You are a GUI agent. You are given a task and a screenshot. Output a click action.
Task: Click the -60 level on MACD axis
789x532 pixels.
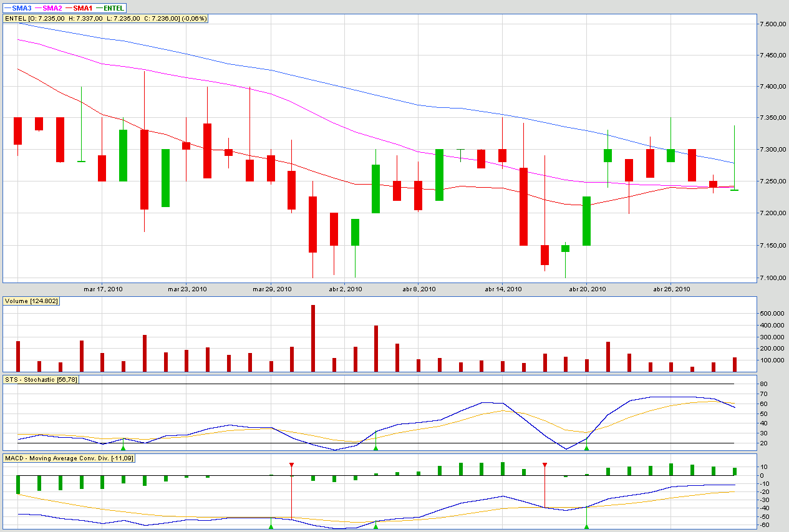tap(763, 525)
